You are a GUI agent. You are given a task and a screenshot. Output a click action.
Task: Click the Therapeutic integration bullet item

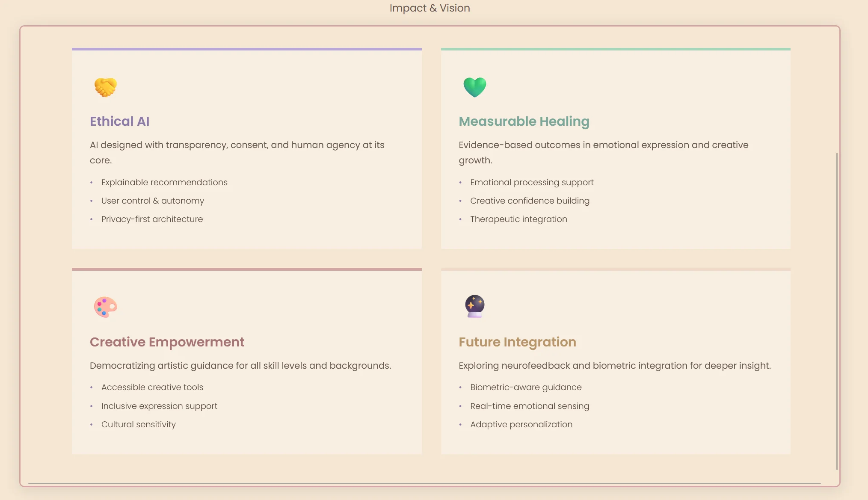click(518, 219)
